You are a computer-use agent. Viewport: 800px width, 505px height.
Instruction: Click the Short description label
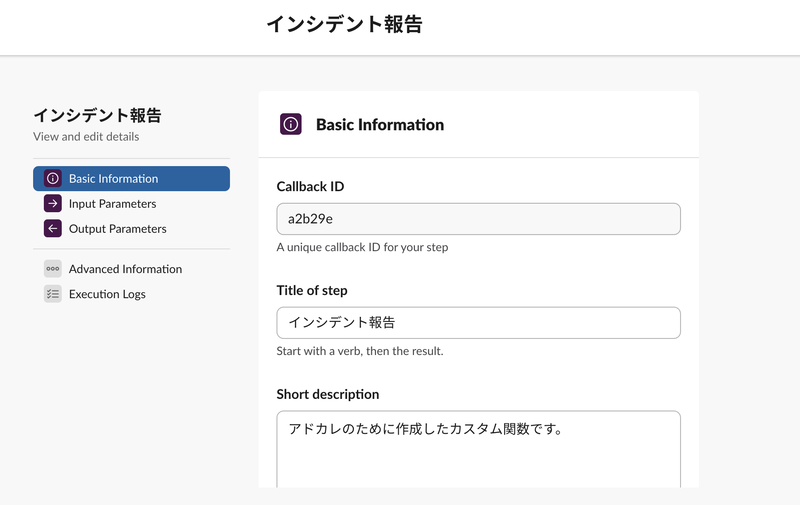coord(328,394)
